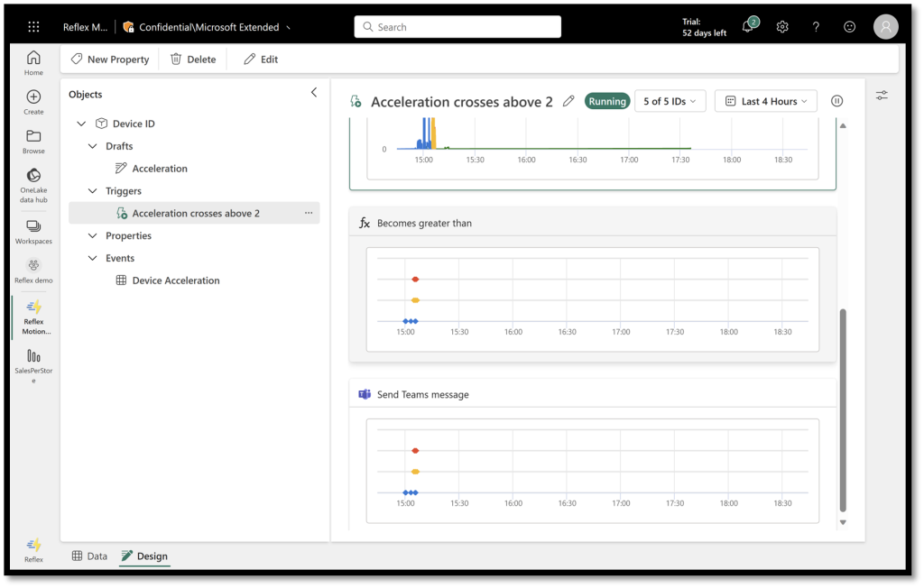Click the Running status badge
The image size is (924, 588).
click(607, 101)
